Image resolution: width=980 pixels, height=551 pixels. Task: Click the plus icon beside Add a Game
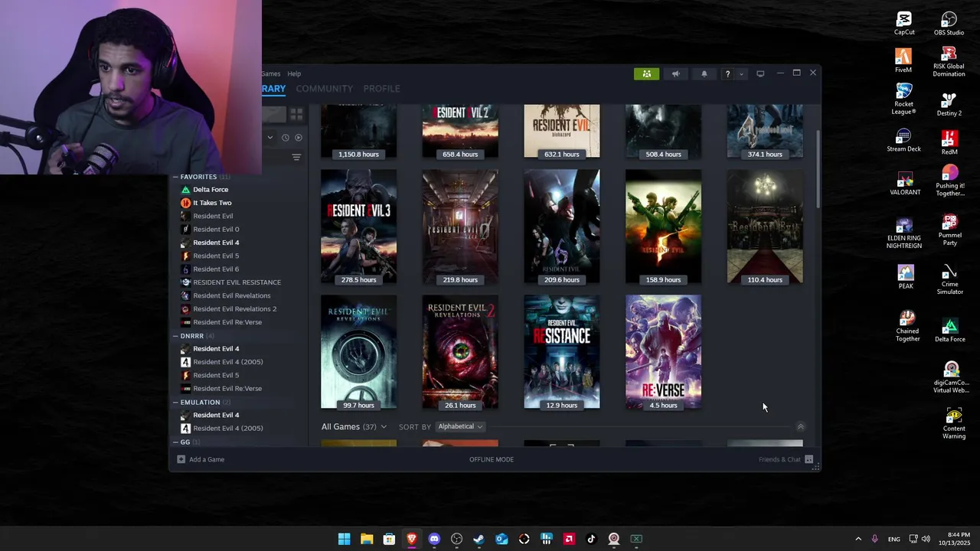181,459
